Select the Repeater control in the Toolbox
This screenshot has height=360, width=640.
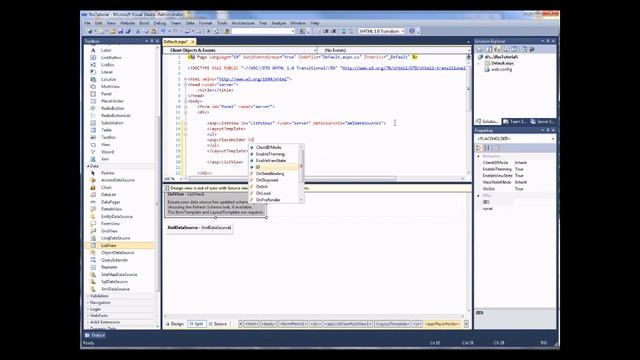[x=109, y=267]
